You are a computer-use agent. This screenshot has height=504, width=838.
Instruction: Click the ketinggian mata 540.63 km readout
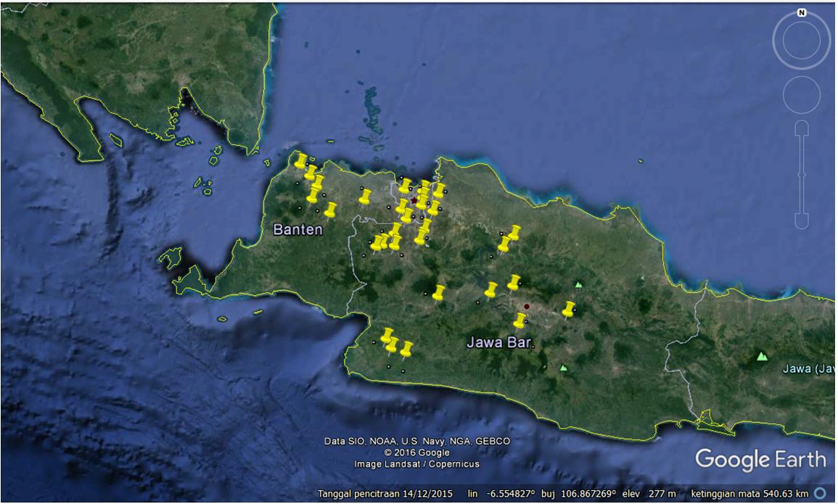[749, 494]
